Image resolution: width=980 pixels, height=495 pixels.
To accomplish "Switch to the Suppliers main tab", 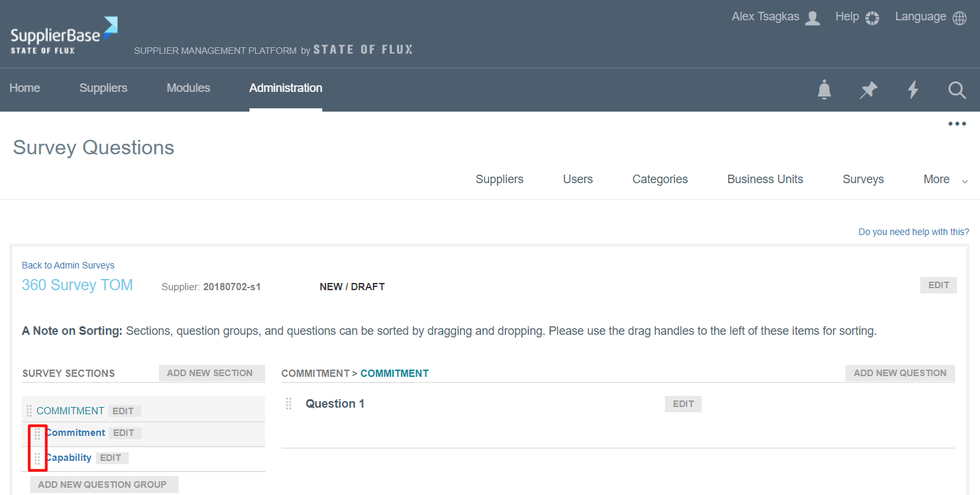I will 103,88.
